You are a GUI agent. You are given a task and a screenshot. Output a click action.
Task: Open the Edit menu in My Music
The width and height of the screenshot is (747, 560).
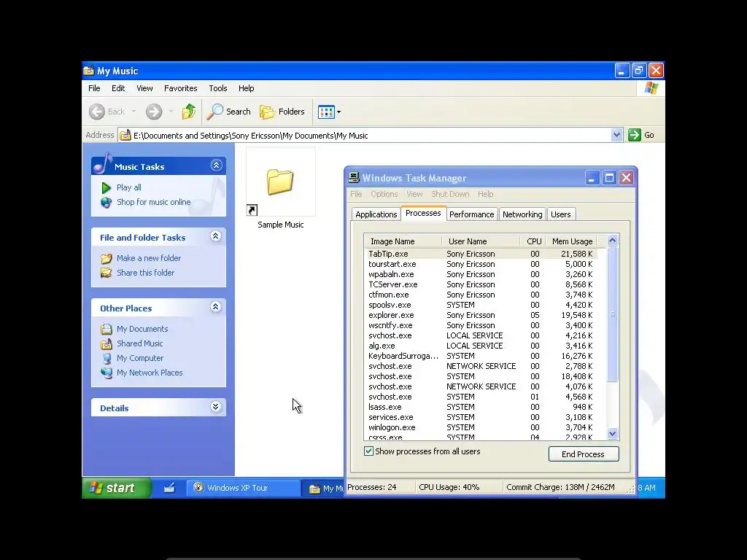coord(118,88)
